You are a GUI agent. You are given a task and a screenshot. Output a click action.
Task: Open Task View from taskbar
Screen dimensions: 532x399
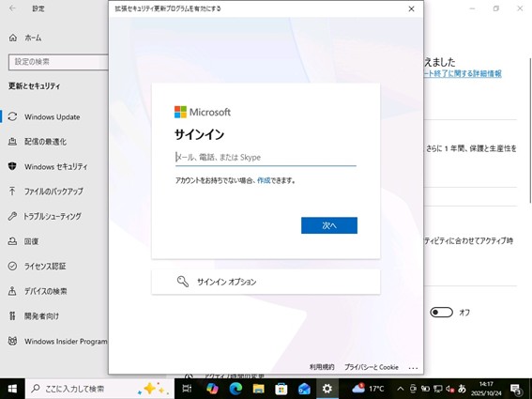[187, 389]
